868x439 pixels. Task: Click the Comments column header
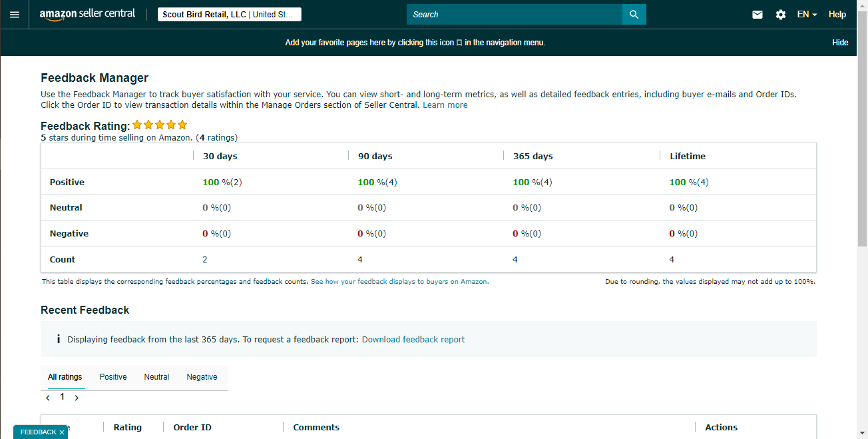coord(316,427)
